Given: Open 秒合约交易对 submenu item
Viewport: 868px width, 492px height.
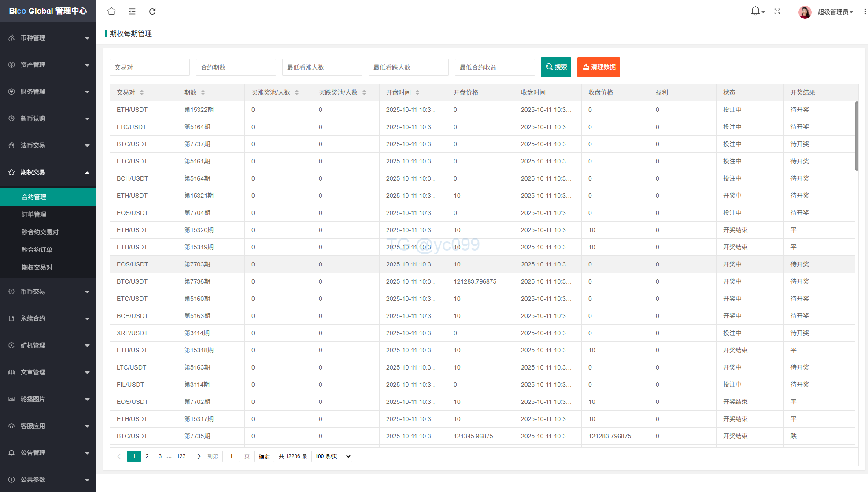Looking at the screenshot, I should tap(40, 232).
